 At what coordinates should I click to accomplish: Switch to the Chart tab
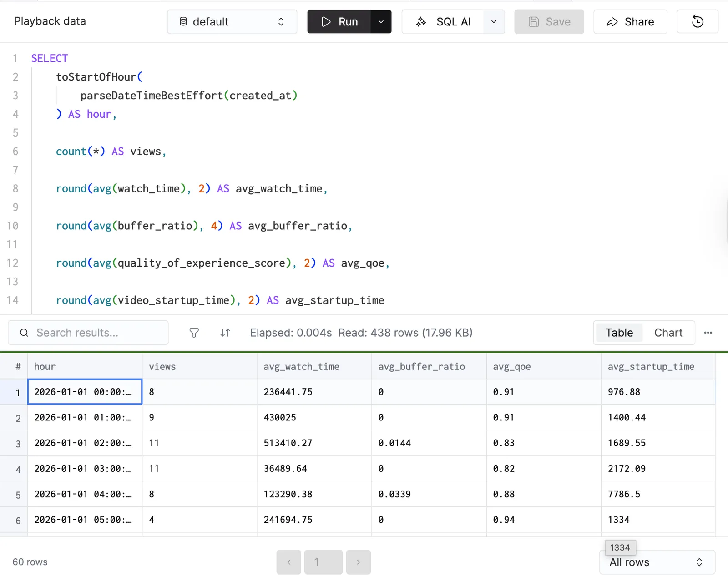[x=668, y=333]
